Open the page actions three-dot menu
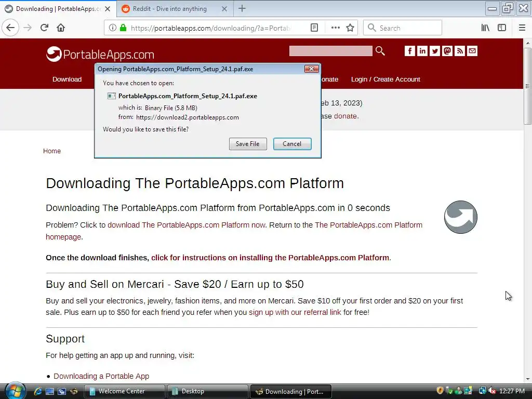Image resolution: width=532 pixels, height=399 pixels. point(335,28)
